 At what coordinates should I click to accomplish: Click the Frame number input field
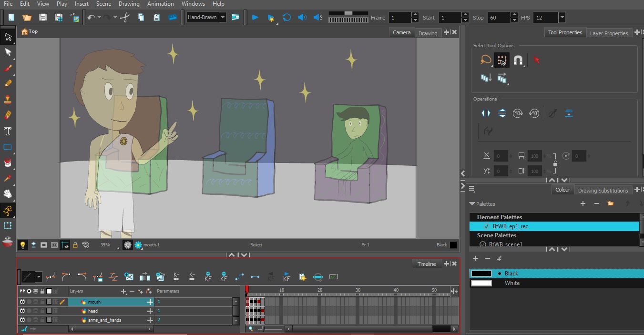click(x=400, y=18)
